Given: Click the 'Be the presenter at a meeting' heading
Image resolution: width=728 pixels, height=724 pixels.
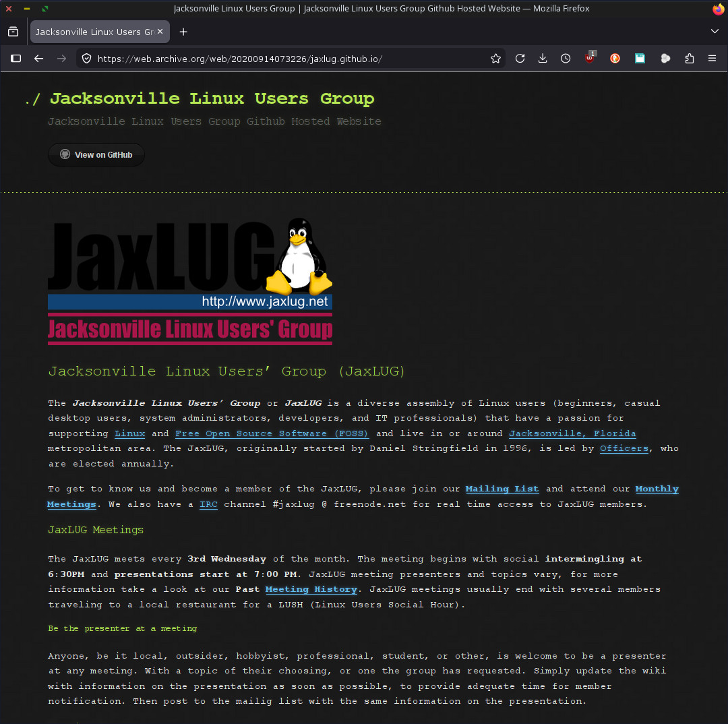Looking at the screenshot, I should pos(123,628).
